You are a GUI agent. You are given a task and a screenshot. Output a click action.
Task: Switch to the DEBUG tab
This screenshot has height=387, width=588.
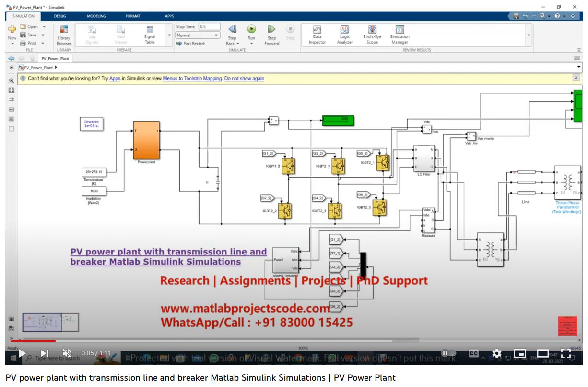[59, 16]
